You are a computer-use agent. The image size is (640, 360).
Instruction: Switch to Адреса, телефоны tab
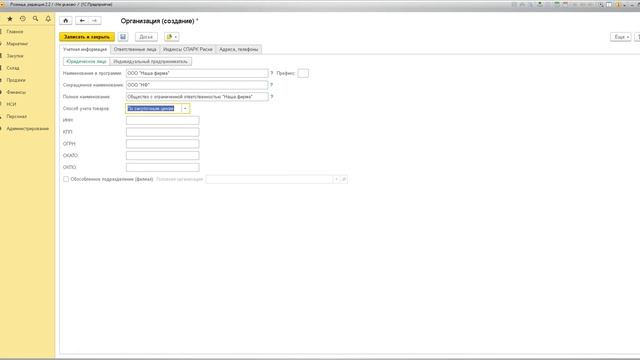tap(239, 49)
